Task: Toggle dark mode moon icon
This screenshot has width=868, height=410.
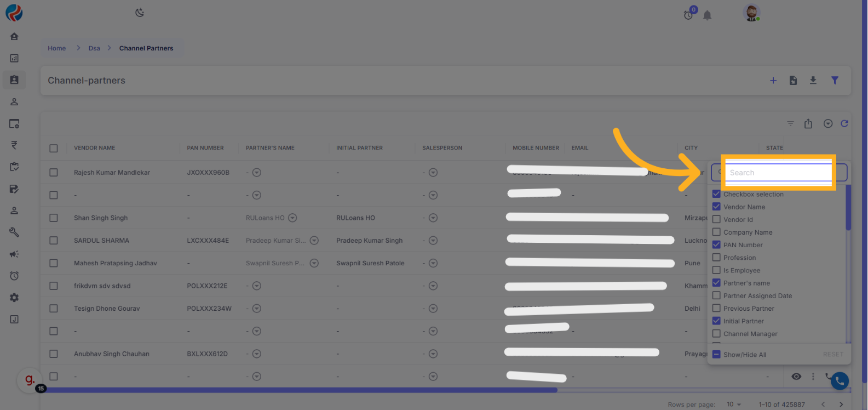Action: 140,13
